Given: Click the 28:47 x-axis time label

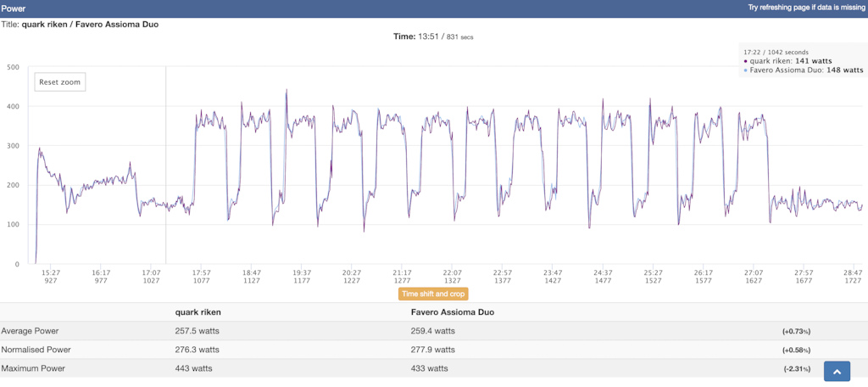Looking at the screenshot, I should [x=854, y=272].
